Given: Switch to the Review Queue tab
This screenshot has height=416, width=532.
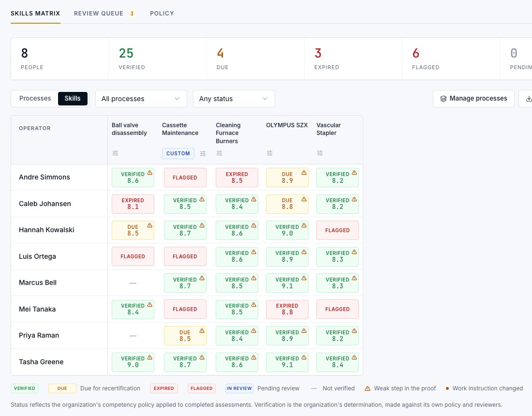Looking at the screenshot, I should (105, 14).
